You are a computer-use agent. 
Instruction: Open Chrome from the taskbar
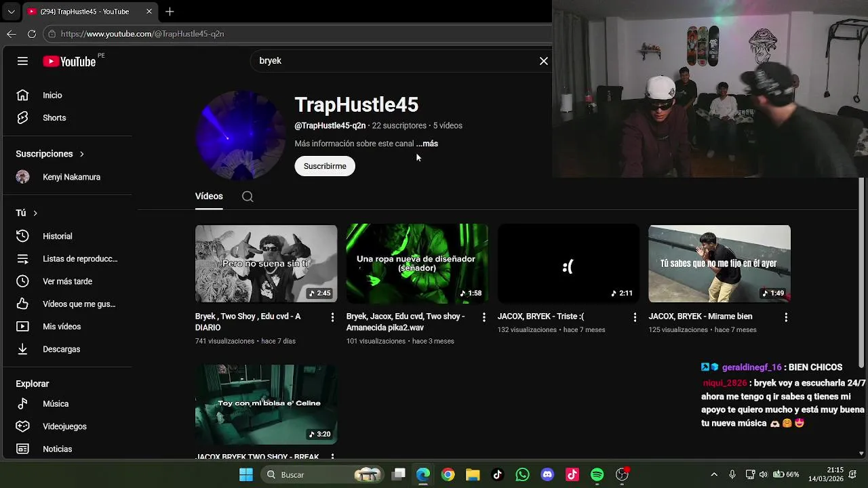pyautogui.click(x=448, y=474)
